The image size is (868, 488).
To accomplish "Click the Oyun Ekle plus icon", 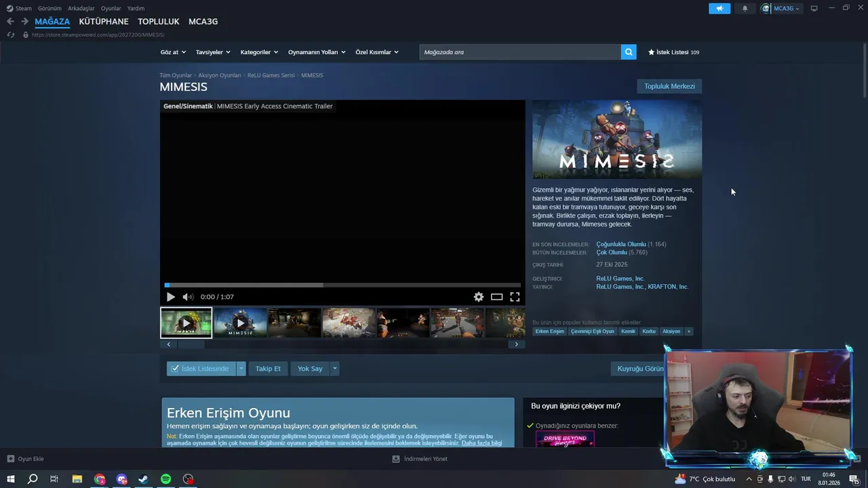I will click(x=11, y=459).
